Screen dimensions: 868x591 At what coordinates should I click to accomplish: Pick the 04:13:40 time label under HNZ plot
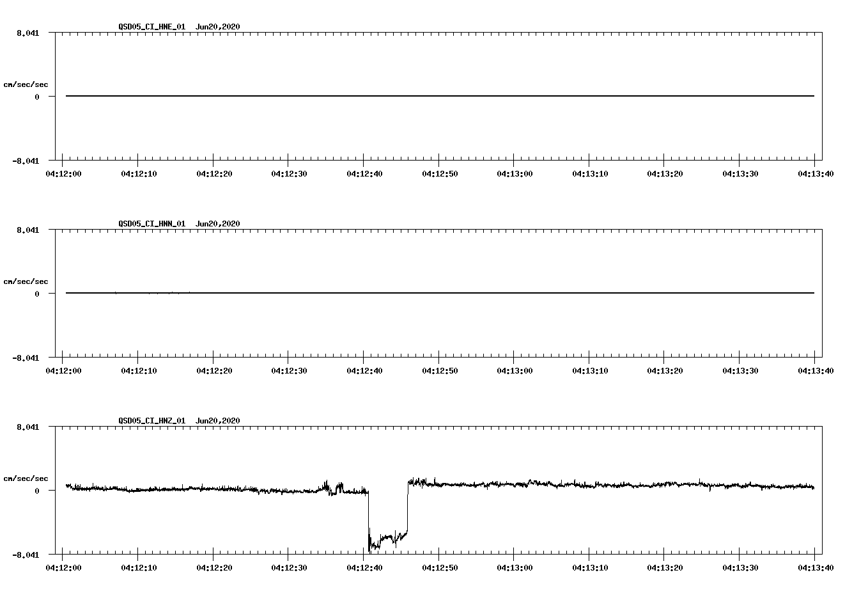[x=815, y=567]
